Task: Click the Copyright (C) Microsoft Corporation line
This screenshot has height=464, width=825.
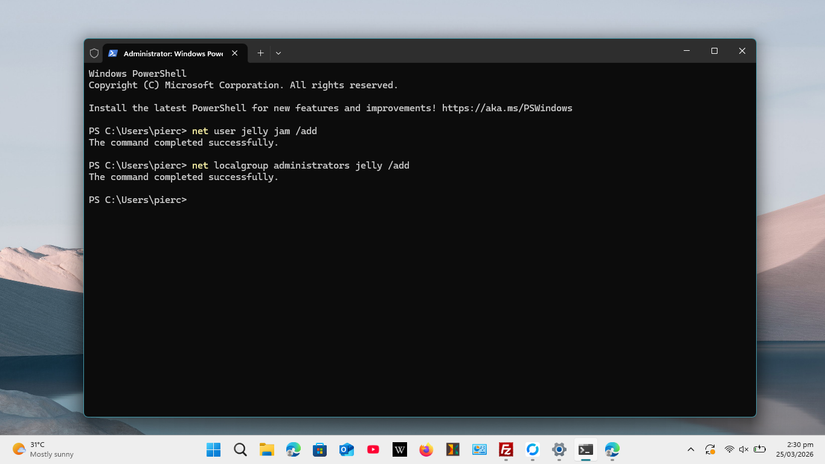Action: click(x=243, y=85)
